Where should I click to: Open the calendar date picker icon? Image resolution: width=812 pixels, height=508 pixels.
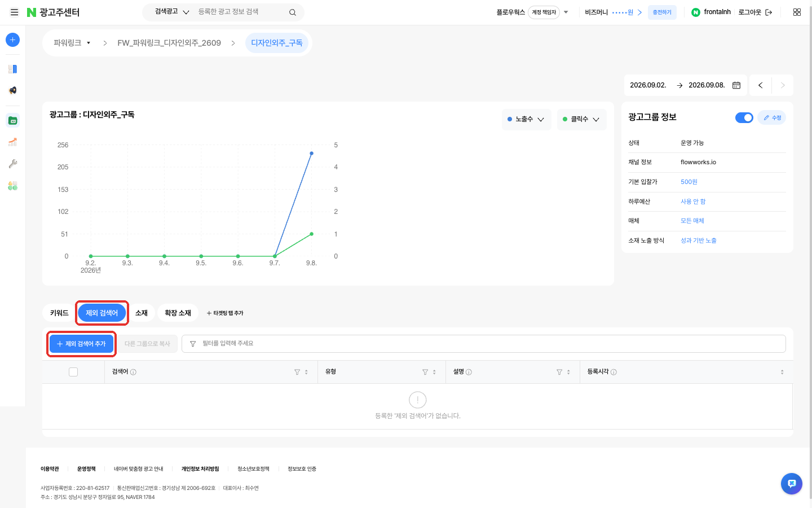point(736,85)
